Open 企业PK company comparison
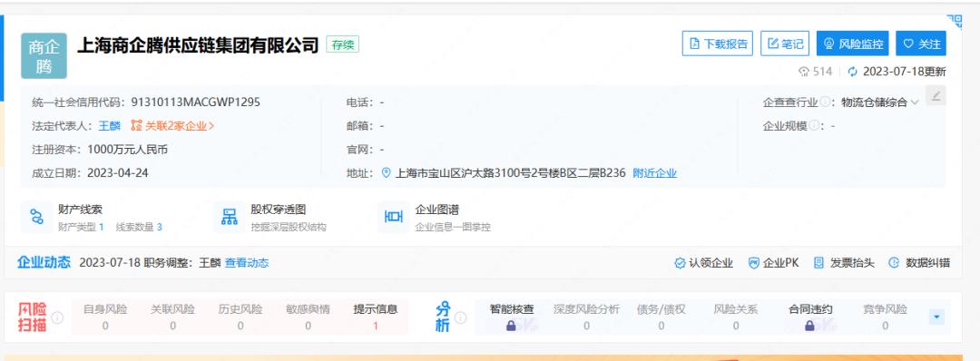The height and width of the screenshot is (361, 980). point(780,263)
